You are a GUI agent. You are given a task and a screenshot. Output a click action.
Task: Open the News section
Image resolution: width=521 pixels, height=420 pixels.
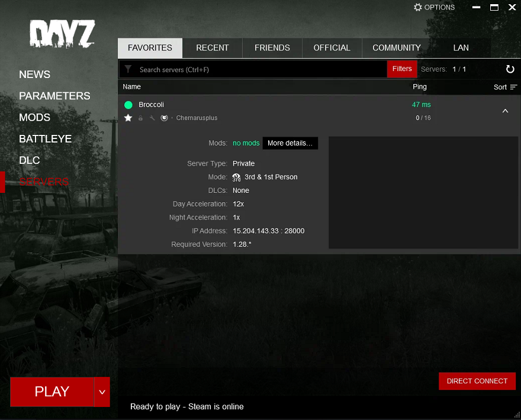(34, 75)
